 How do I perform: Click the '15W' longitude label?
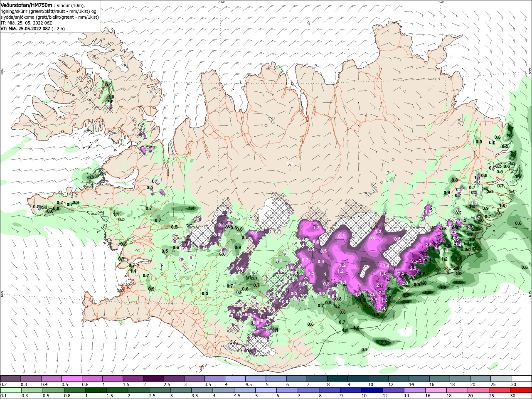[x=441, y=2]
